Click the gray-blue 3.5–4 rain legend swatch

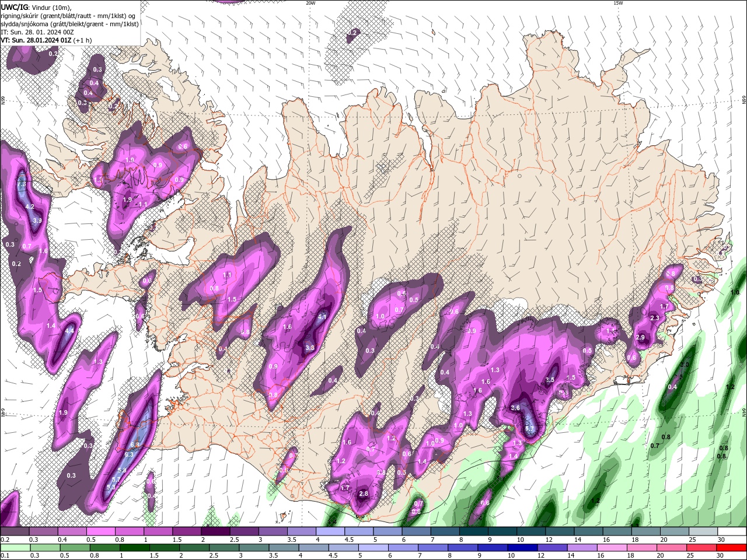click(x=284, y=548)
